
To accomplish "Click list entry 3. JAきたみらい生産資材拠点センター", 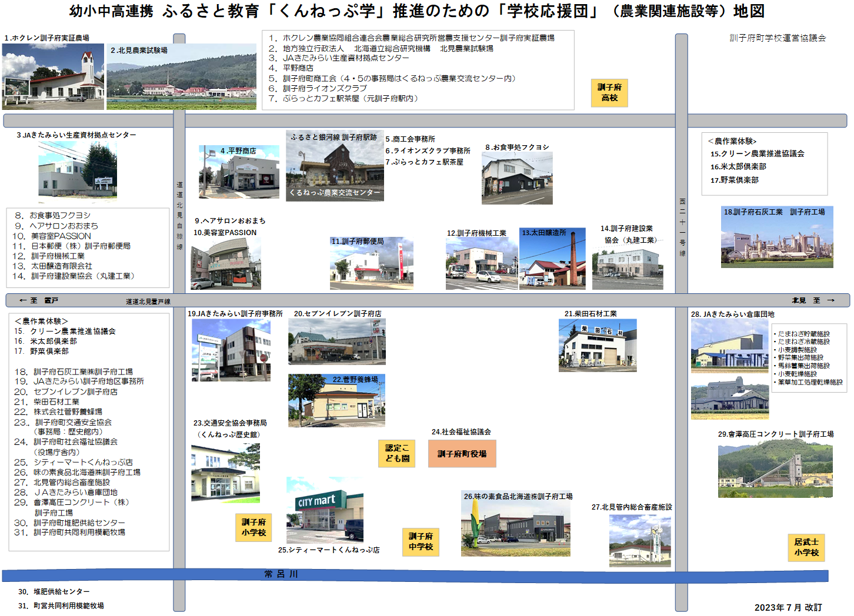I will [x=339, y=58].
